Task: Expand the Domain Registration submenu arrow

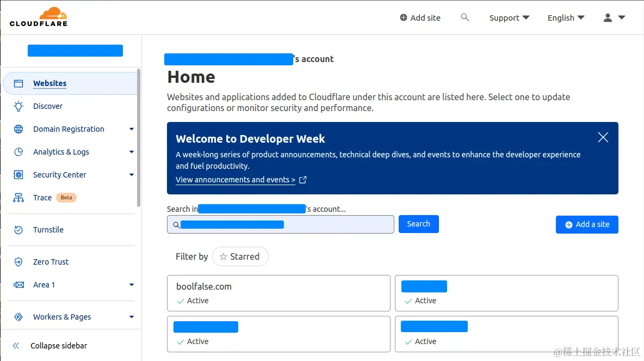Action: click(132, 129)
